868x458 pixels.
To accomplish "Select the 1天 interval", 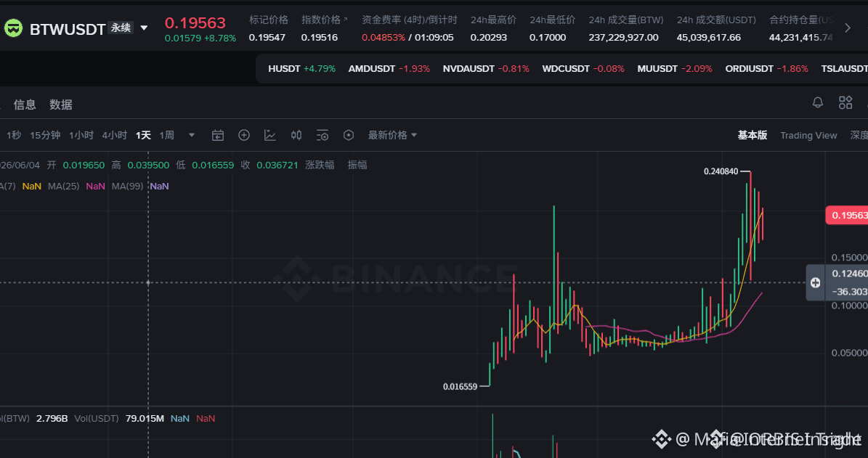I will coord(143,135).
